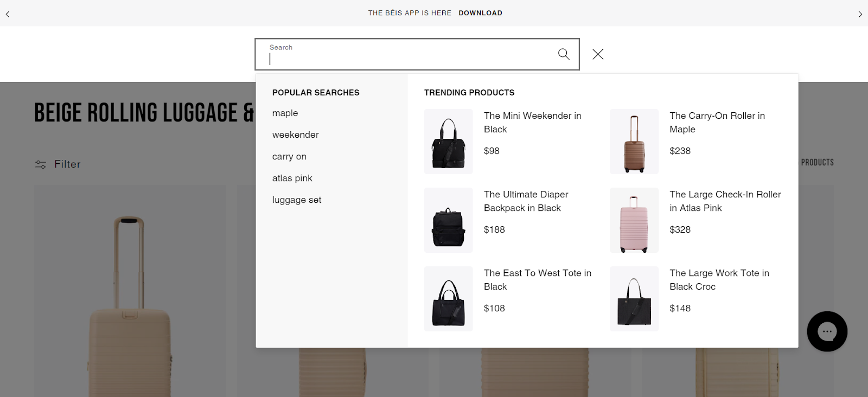Click the POPULAR SEARCHES heading
Image resolution: width=868 pixels, height=397 pixels.
pos(316,93)
